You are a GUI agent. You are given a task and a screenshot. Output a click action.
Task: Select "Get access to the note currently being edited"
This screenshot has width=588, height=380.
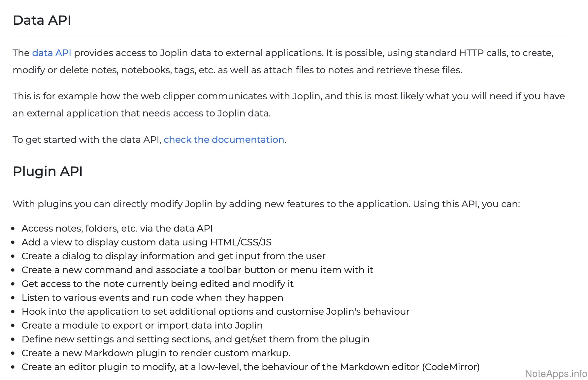point(157,284)
